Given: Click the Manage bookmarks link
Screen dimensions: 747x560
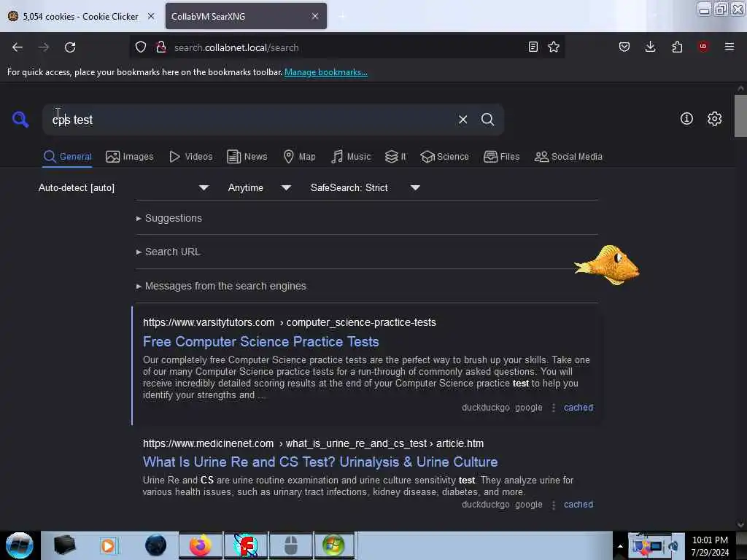Looking at the screenshot, I should (326, 72).
